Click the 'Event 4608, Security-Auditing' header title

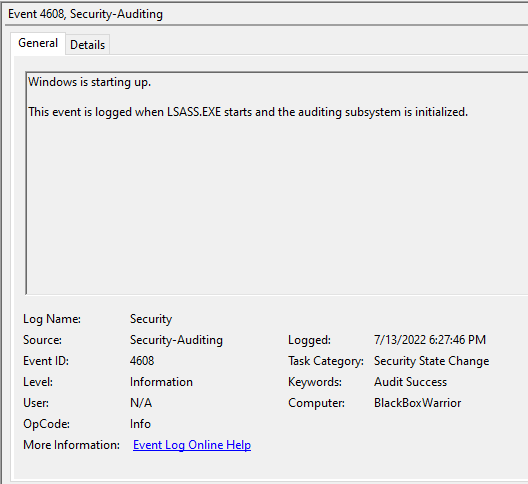click(x=86, y=14)
